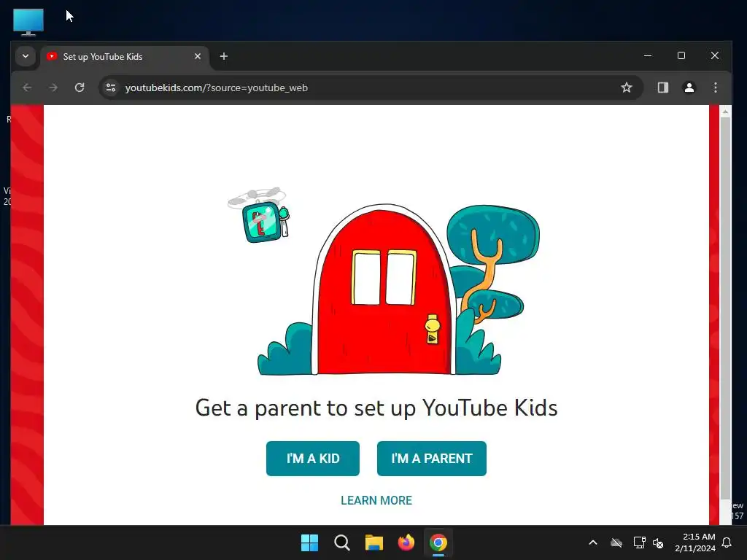Open the Chrome profile icon
Image resolution: width=747 pixels, height=560 pixels.
tap(689, 87)
